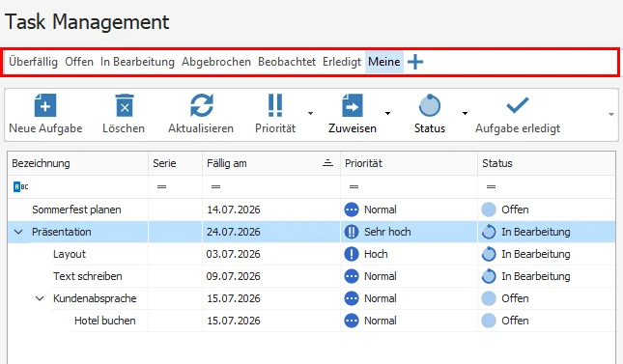Click the Aufgabe erledigt checkmark icon
The height and width of the screenshot is (364, 623).
[518, 105]
